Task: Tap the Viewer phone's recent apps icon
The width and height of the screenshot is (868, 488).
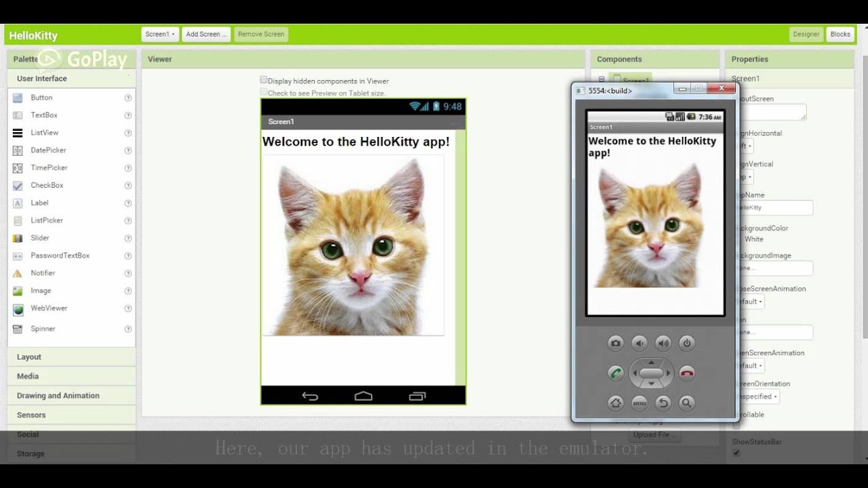Action: tap(417, 396)
